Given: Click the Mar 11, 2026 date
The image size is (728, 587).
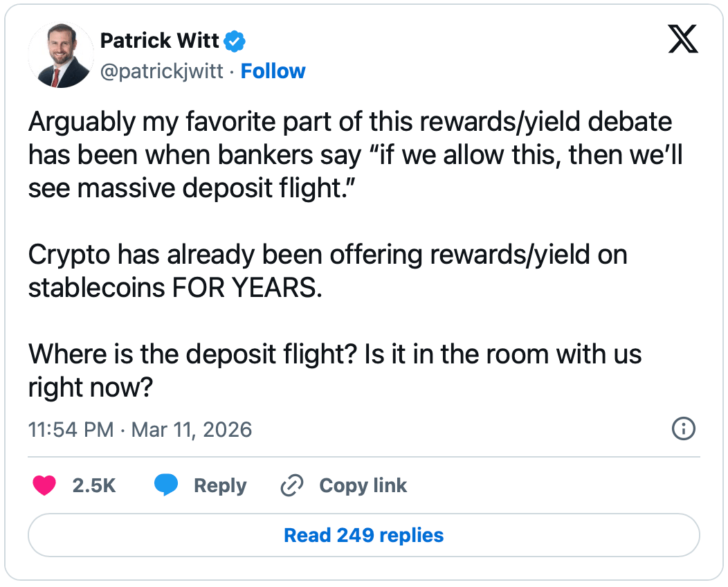Looking at the screenshot, I should pyautogui.click(x=192, y=430).
